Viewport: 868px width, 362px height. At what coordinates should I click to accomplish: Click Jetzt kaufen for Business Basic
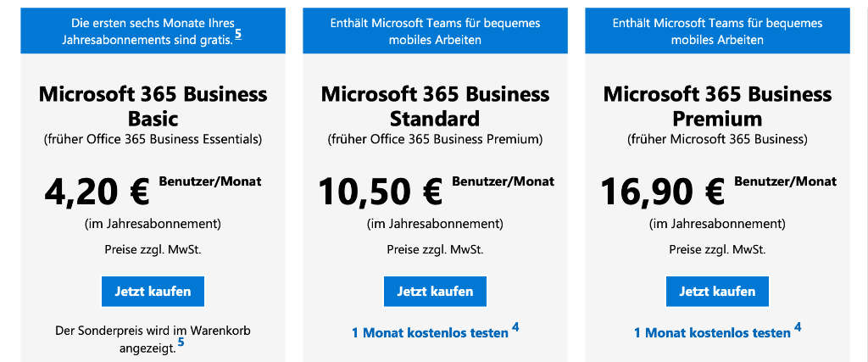coord(153,292)
